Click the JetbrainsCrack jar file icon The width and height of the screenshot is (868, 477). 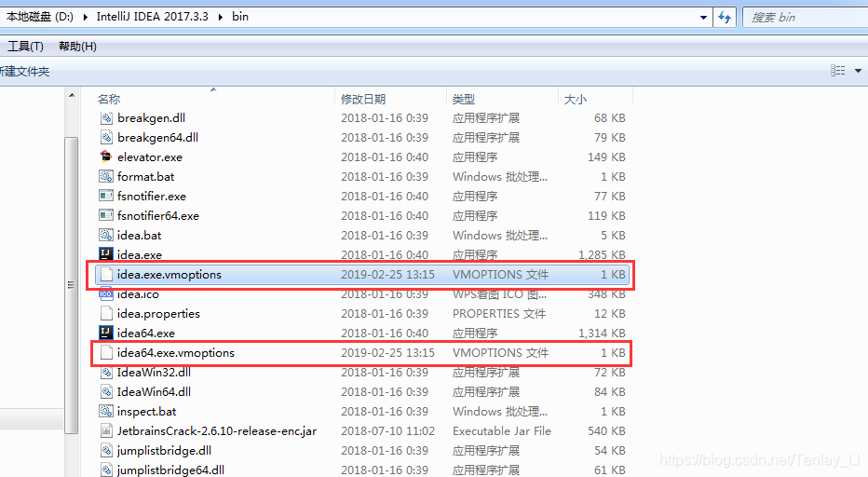pyautogui.click(x=106, y=431)
